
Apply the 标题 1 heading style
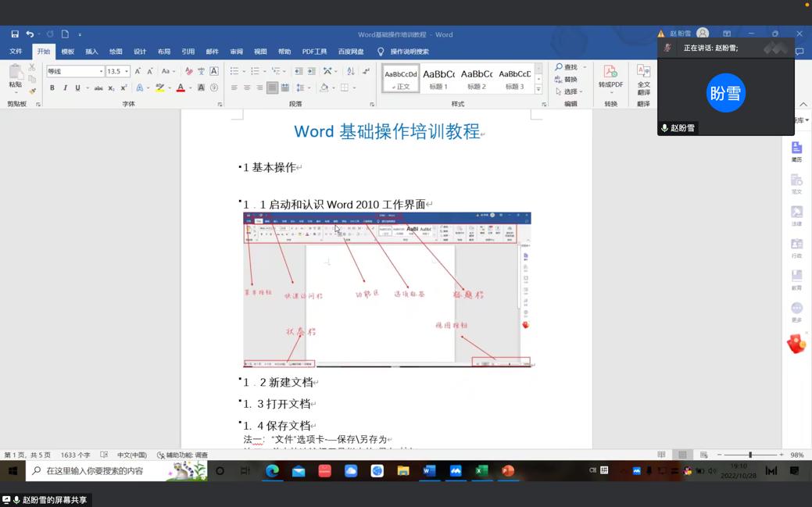(438, 79)
